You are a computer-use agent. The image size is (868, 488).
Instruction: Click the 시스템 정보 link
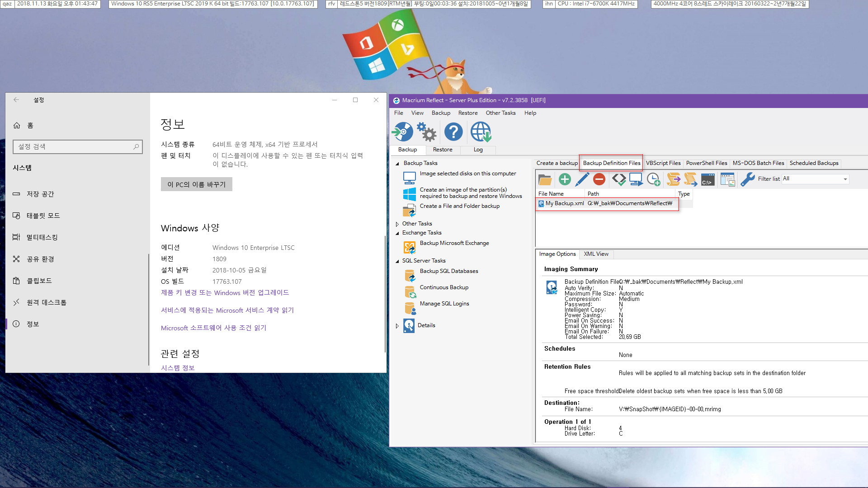178,368
